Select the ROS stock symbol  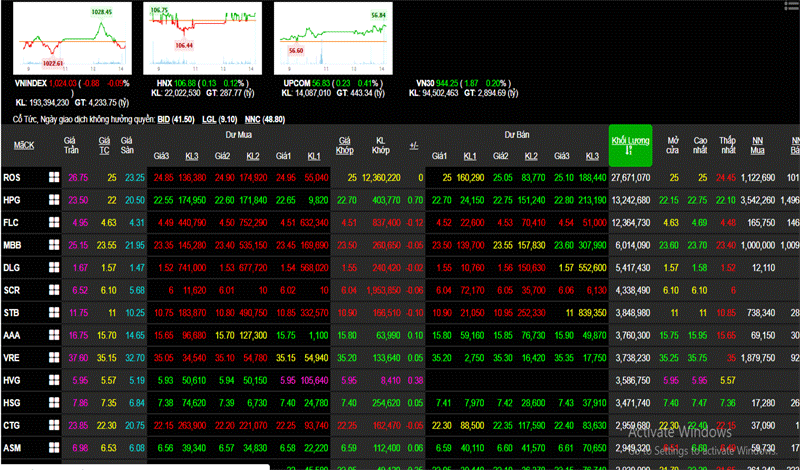coord(11,178)
